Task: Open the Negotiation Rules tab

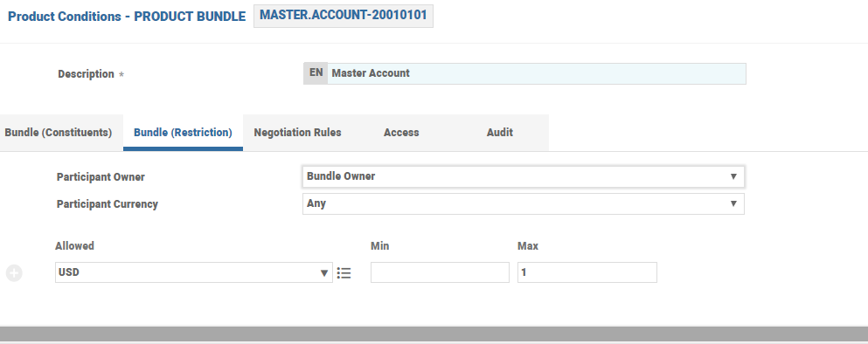Action: [x=297, y=133]
